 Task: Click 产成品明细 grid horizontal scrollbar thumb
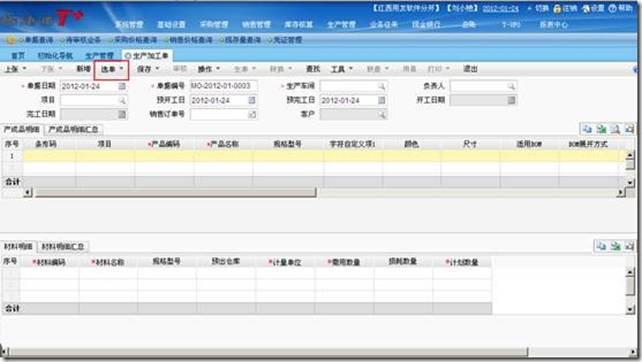(x=176, y=192)
